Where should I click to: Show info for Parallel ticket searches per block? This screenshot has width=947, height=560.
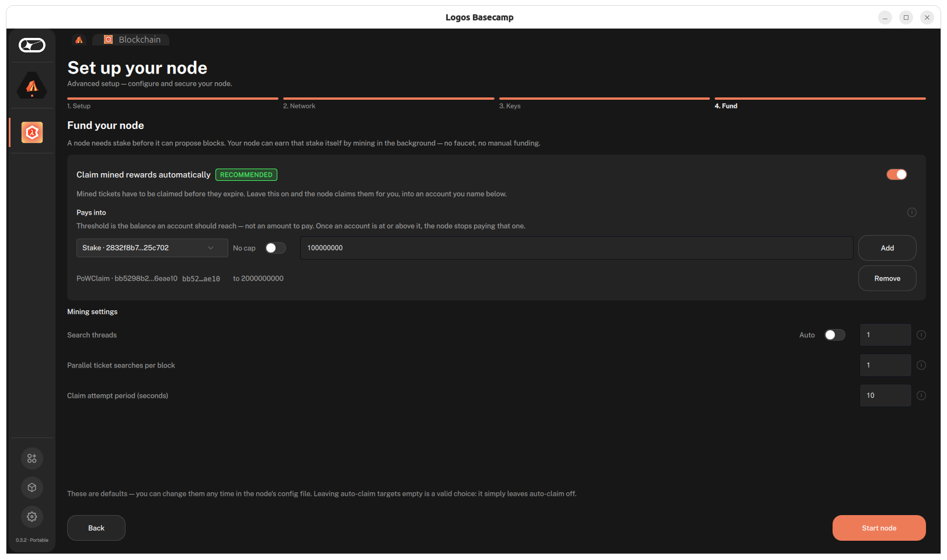pos(921,365)
